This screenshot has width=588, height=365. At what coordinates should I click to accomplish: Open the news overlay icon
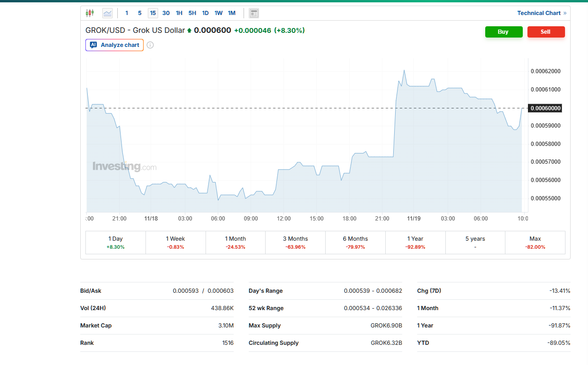[254, 13]
